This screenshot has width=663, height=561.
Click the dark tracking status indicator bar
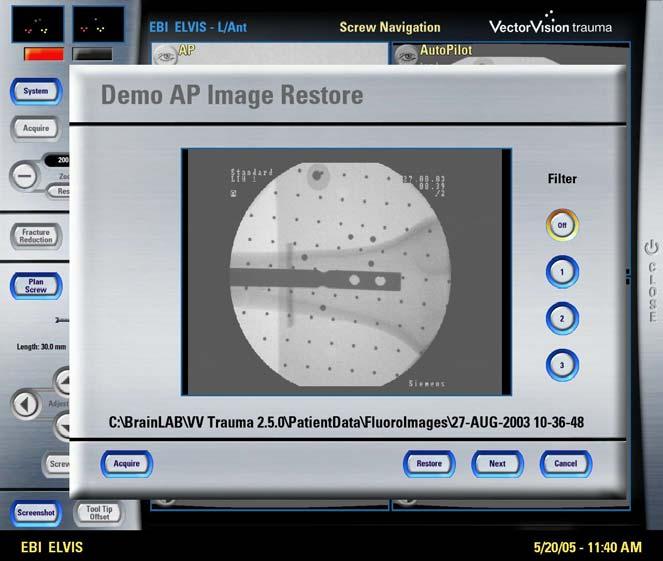(93, 54)
